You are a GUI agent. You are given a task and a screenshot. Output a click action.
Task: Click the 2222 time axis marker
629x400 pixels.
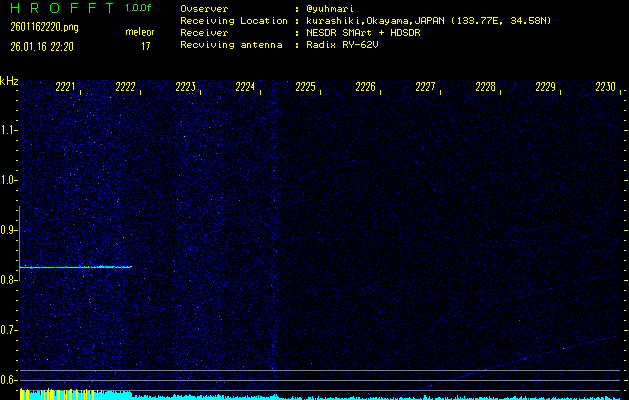125,87
